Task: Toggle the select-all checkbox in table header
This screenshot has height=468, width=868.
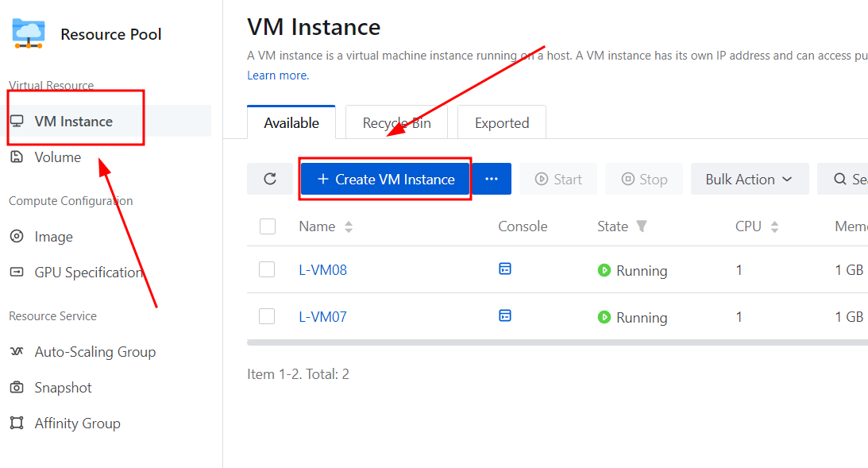Action: click(268, 226)
